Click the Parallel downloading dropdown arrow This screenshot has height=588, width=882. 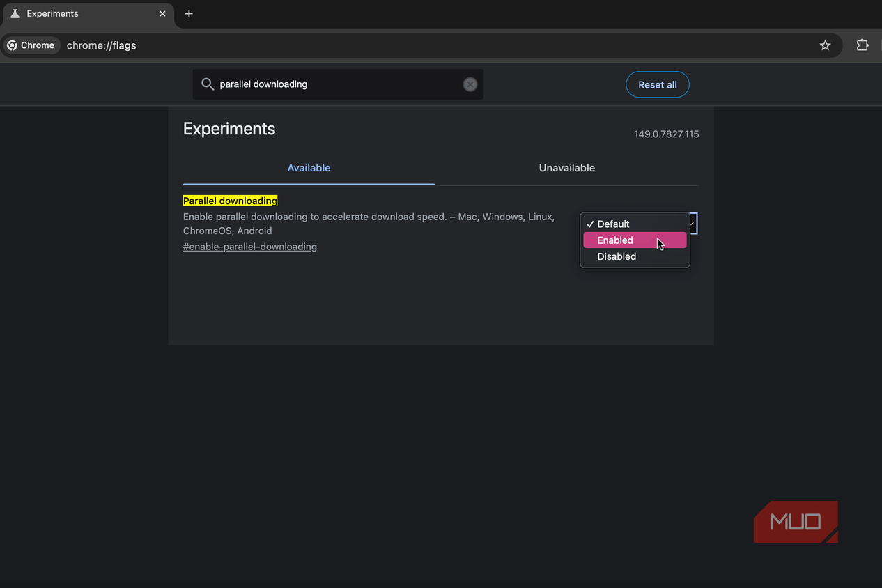(693, 223)
